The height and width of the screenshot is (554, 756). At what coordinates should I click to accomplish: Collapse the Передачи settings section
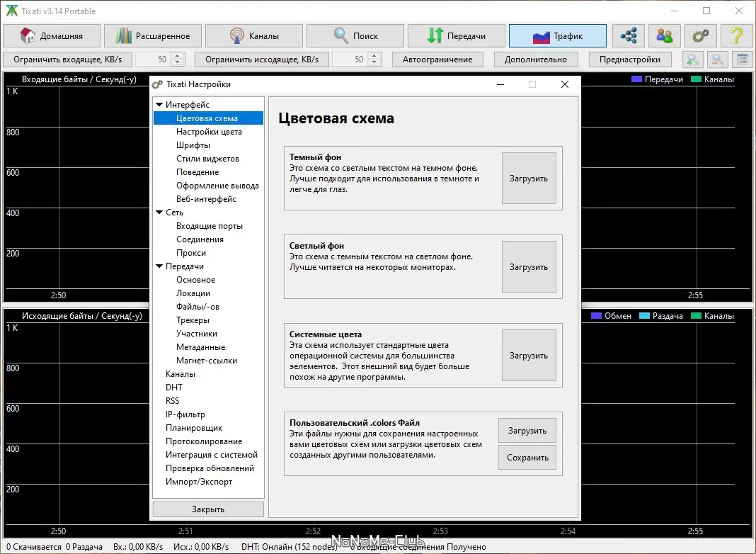[160, 266]
